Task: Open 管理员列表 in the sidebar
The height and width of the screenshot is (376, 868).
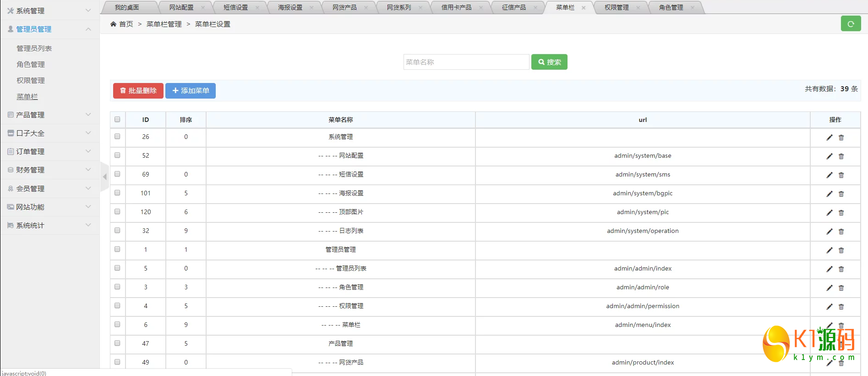Action: pyautogui.click(x=34, y=48)
